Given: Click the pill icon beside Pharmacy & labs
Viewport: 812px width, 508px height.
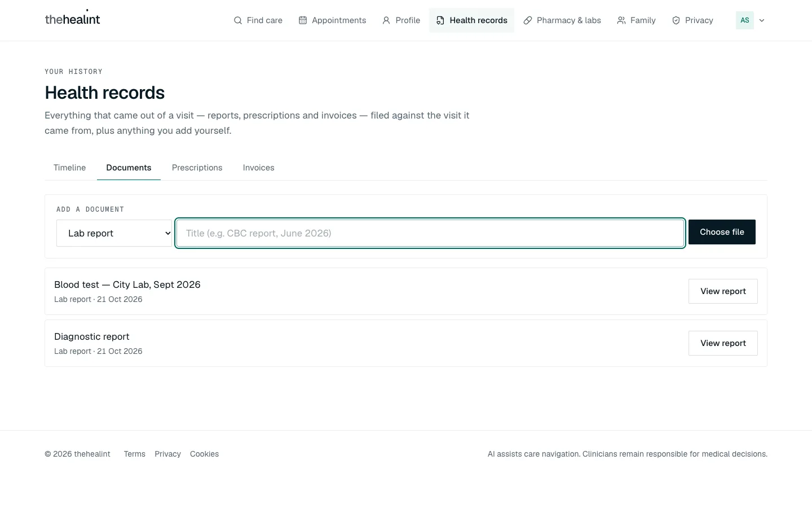Looking at the screenshot, I should [528, 20].
